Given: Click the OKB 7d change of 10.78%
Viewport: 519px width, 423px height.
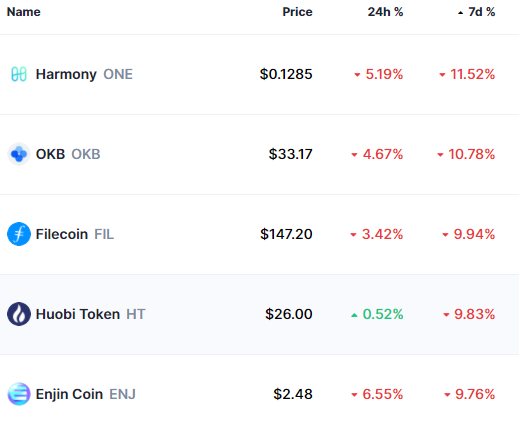Looking at the screenshot, I should coord(471,154).
